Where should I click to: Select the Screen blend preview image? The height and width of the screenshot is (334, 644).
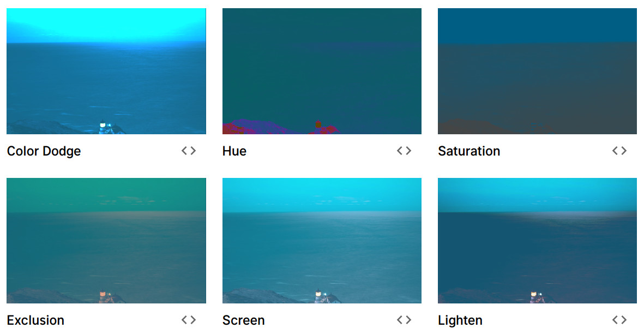[322, 240]
